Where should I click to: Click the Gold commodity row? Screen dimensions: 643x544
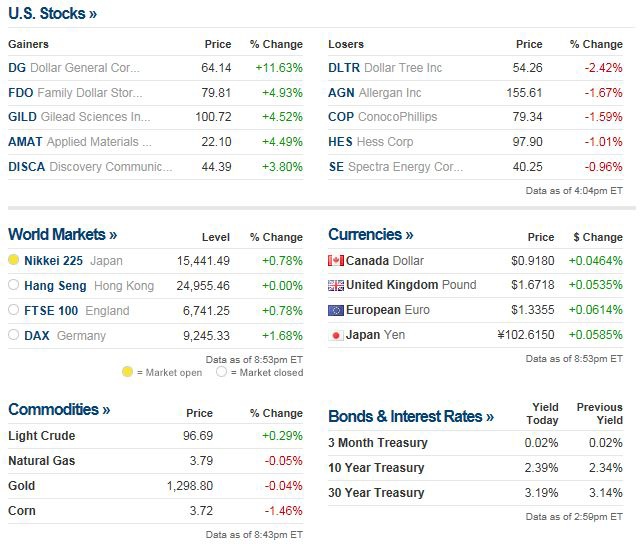click(x=22, y=486)
